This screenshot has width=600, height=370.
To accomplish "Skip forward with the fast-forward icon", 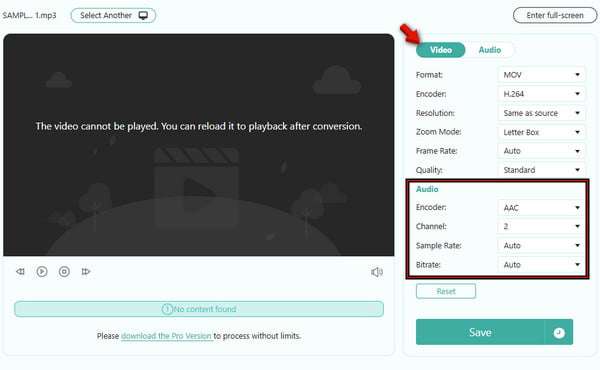I will 86,272.
